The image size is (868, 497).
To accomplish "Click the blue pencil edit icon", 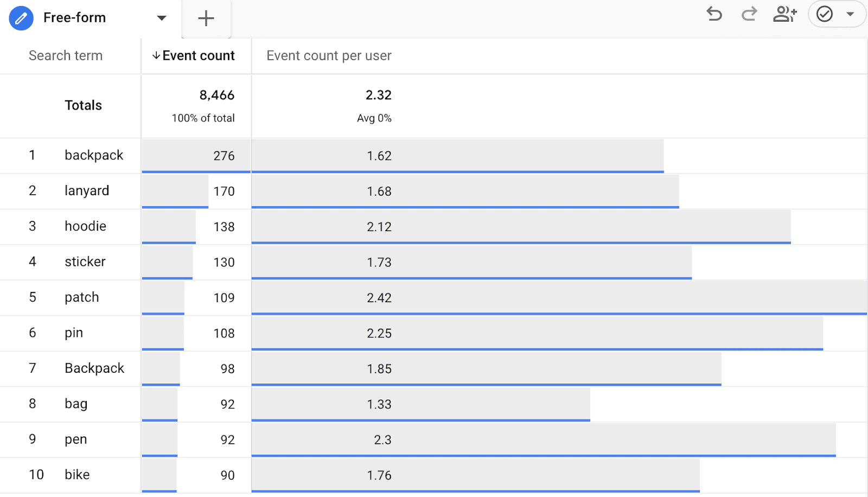I will 21,17.
